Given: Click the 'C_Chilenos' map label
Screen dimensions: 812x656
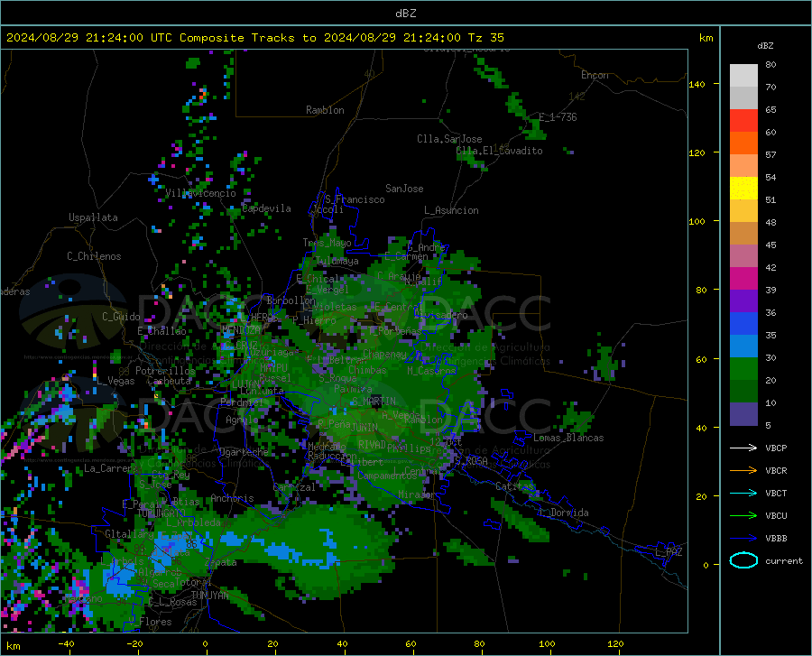Looking at the screenshot, I should pyautogui.click(x=94, y=256).
